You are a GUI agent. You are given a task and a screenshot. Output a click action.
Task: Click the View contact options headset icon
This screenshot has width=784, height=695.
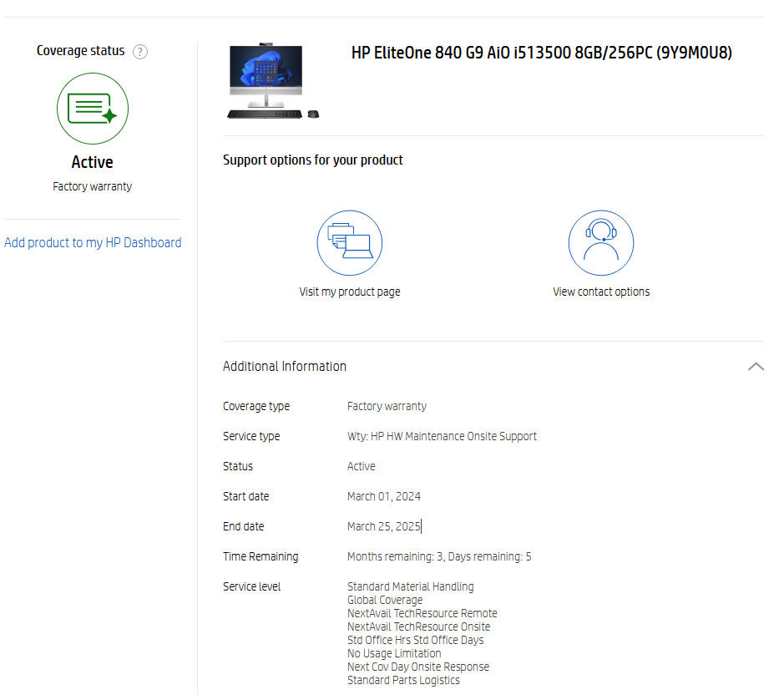(601, 243)
